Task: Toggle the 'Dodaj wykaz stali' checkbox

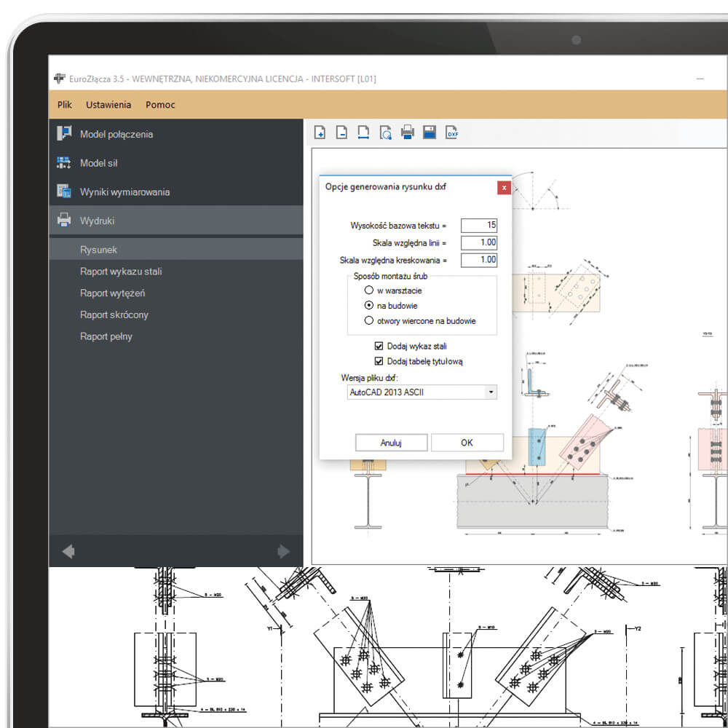Action: (x=379, y=346)
